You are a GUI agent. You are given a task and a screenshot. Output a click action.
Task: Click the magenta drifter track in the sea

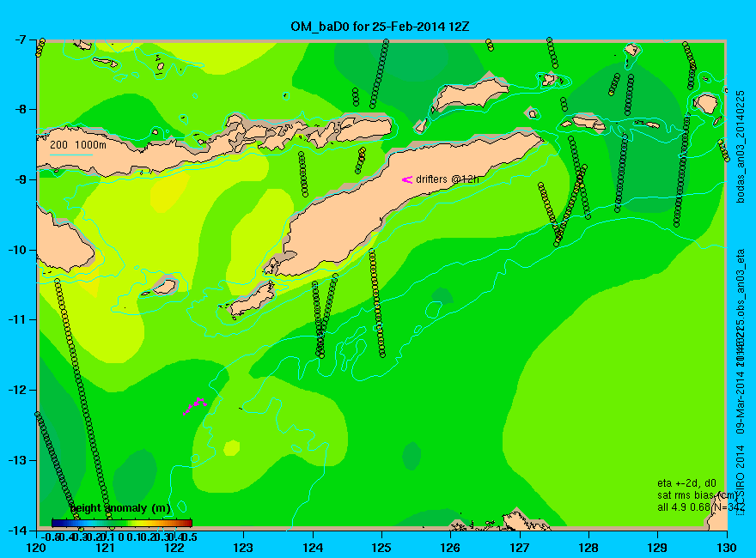click(x=195, y=406)
